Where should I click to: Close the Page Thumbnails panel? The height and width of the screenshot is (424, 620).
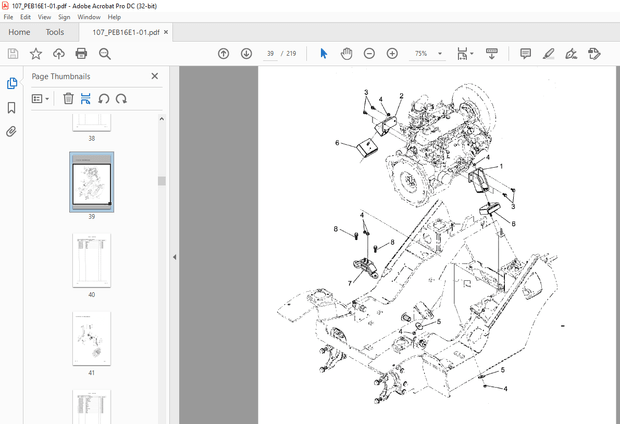click(x=155, y=76)
